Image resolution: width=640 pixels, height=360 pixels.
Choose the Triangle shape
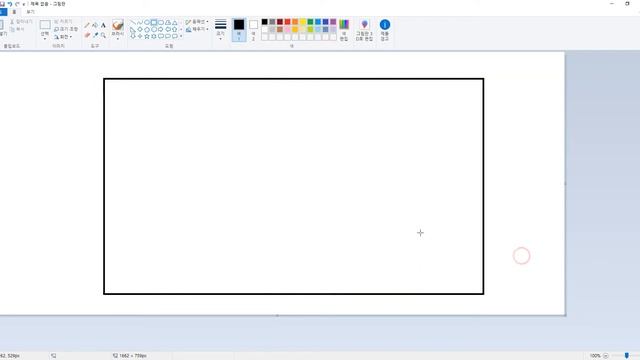[175, 22]
